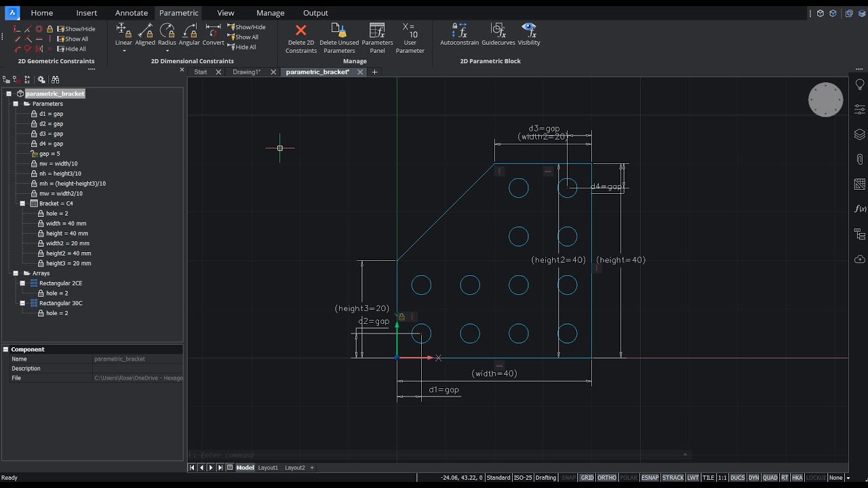
Task: Toggle POLAR tracking in status bar
Action: (629, 478)
